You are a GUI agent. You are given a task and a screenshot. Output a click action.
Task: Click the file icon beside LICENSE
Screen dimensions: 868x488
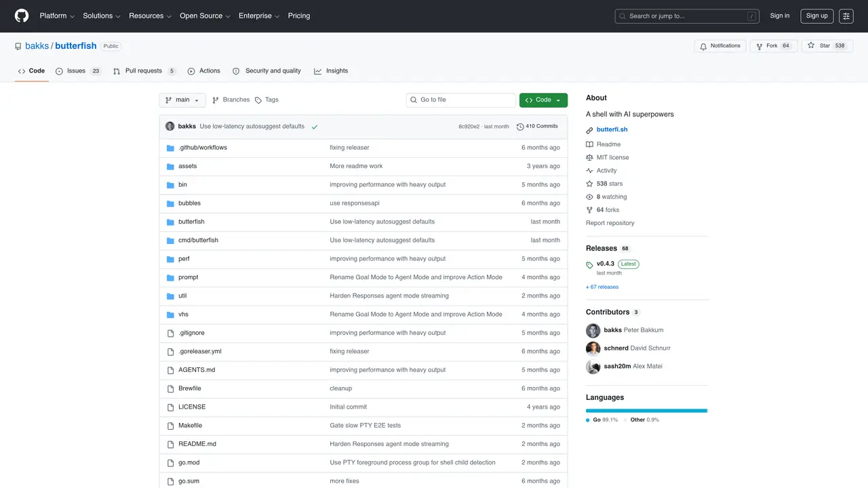(x=171, y=407)
